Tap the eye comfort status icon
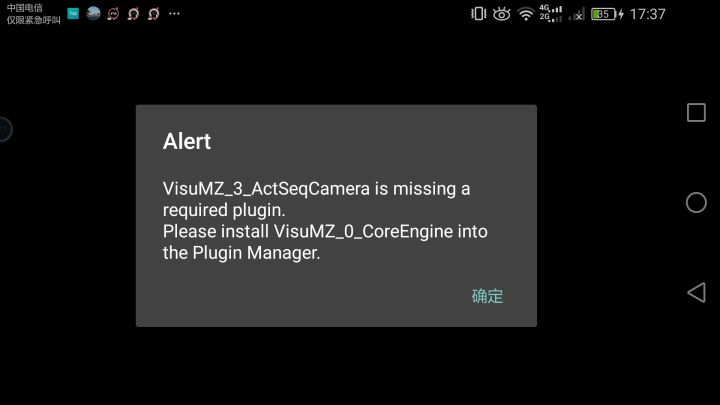Image resolution: width=720 pixels, height=405 pixels. click(501, 14)
